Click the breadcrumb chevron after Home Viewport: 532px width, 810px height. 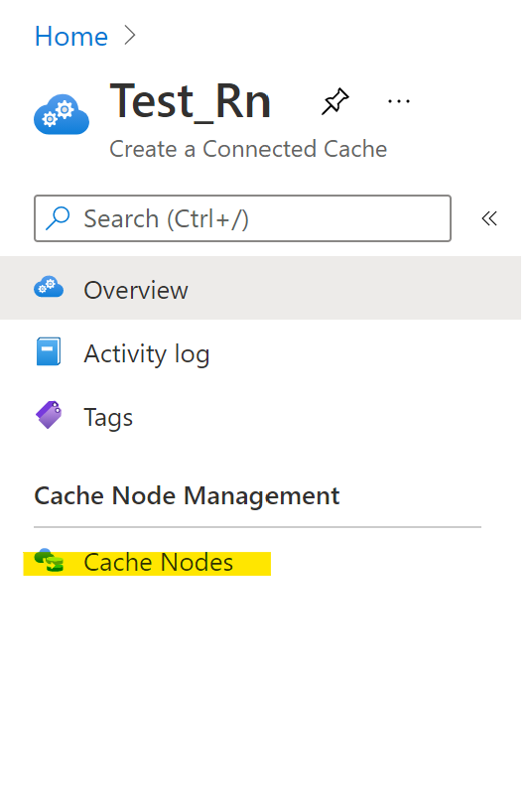[130, 36]
